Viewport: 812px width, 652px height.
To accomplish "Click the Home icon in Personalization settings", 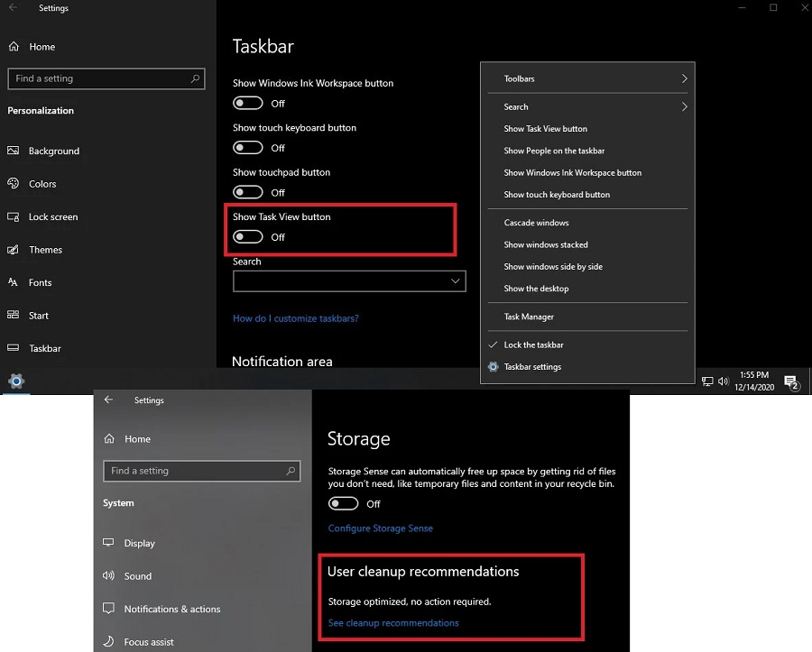I will point(14,47).
